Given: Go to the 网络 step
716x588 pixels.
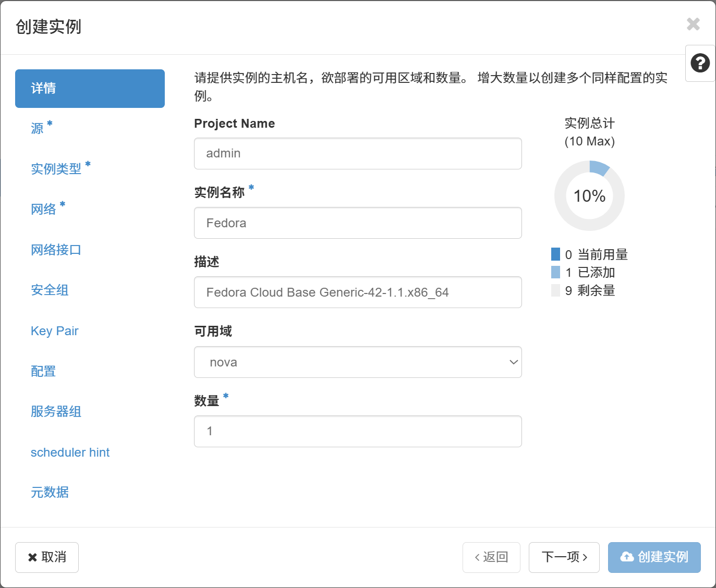Looking at the screenshot, I should pyautogui.click(x=48, y=209).
